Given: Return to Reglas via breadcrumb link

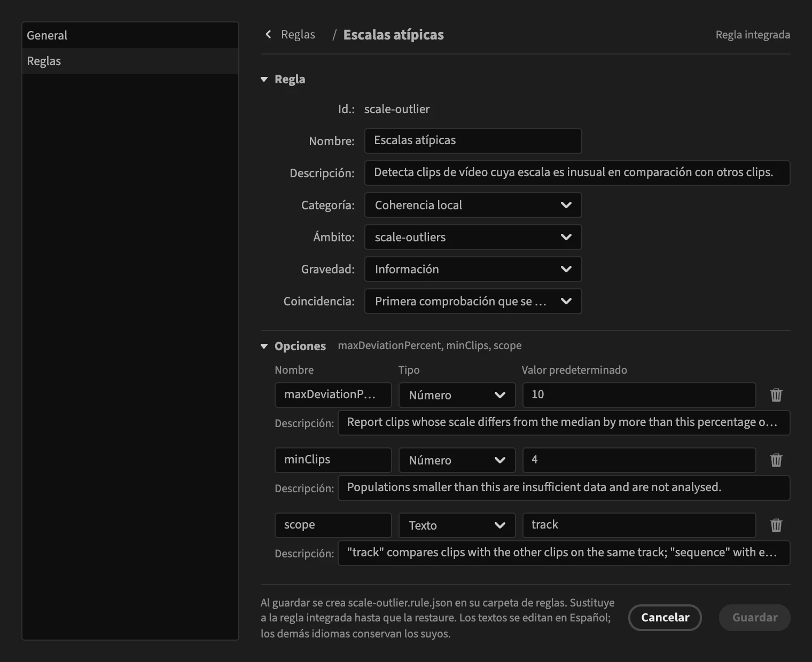Looking at the screenshot, I should [x=298, y=35].
